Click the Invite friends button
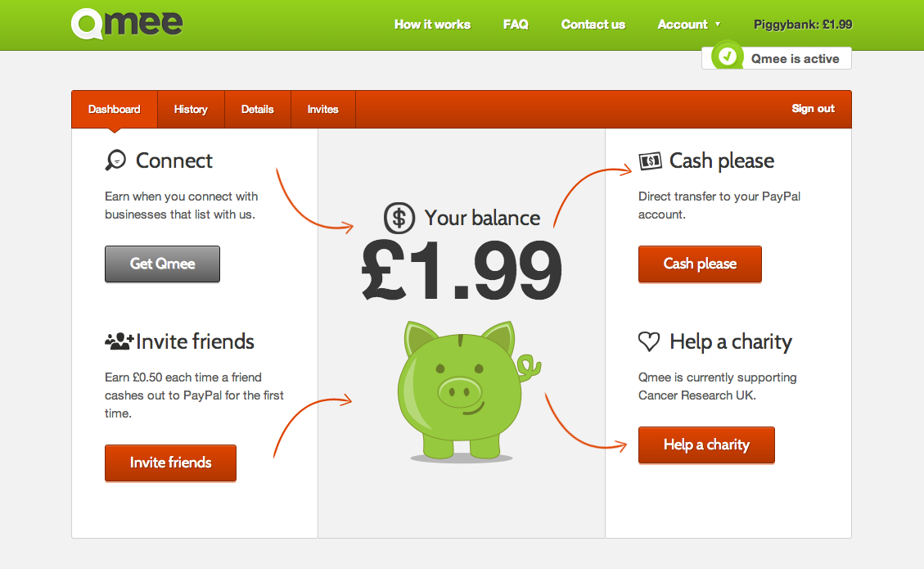 [170, 463]
